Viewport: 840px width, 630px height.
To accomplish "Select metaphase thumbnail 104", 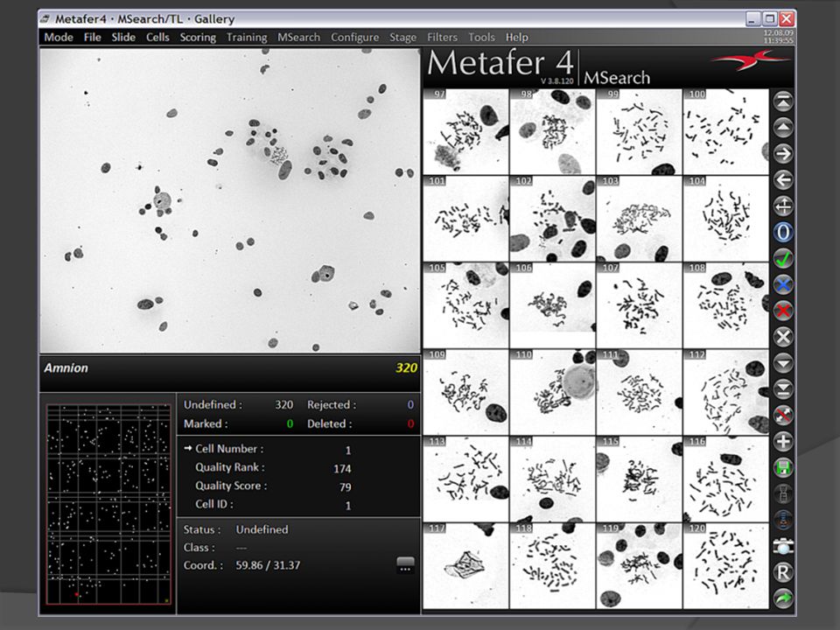I will [726, 219].
